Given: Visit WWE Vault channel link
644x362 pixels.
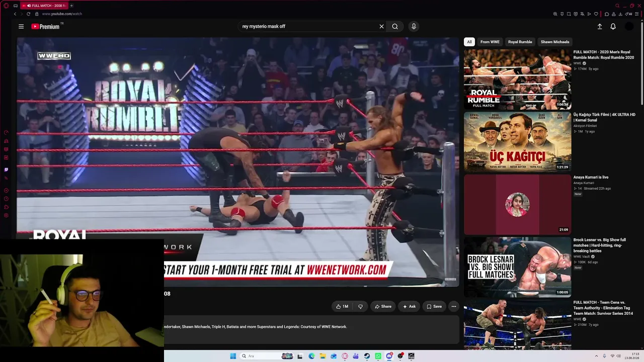Looking at the screenshot, I should 582,256.
